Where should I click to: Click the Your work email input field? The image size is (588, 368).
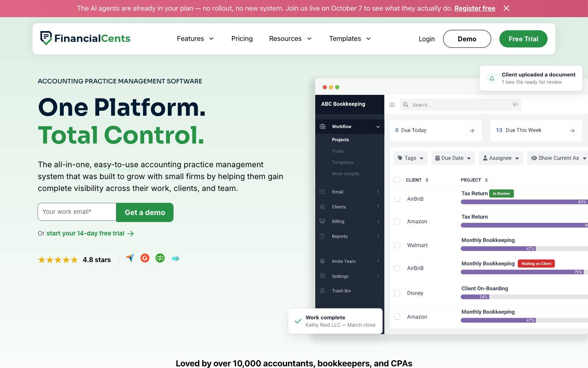(x=77, y=212)
